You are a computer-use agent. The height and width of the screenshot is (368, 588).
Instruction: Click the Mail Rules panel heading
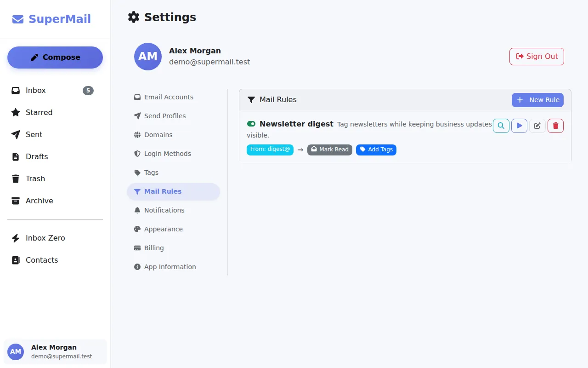(x=278, y=100)
